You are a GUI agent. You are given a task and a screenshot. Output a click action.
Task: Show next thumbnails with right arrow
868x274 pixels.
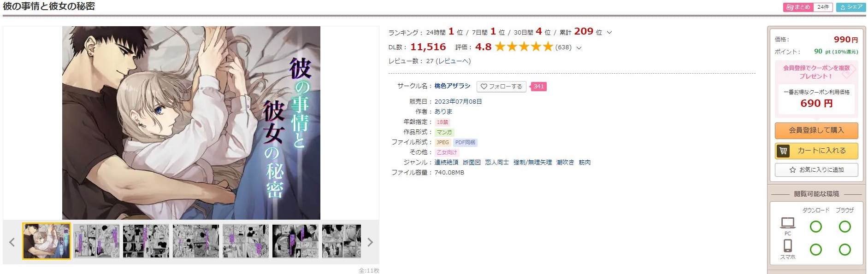coord(370,242)
